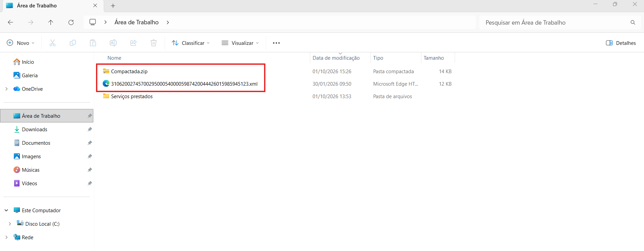Click chevron after Área de Trabalho breadcrumb
Viewport: 644px width, 251px height.
click(x=168, y=22)
